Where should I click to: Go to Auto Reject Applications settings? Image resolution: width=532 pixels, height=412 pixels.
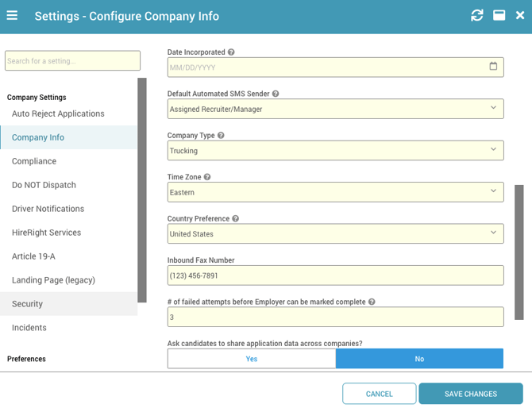tap(58, 114)
